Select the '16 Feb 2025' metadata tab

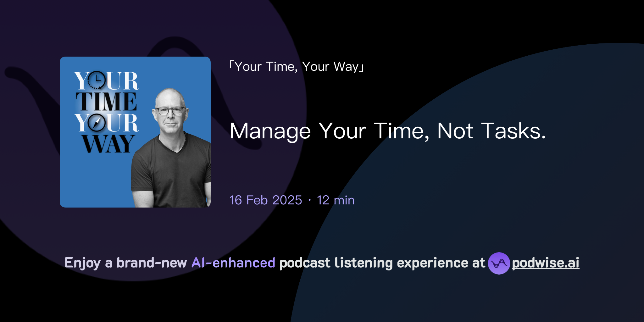(265, 200)
